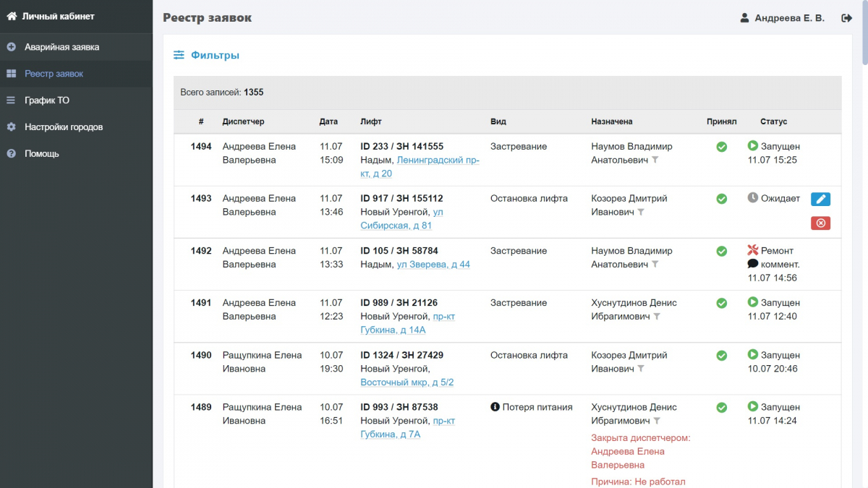Click the gear icon for Настройки городов

coord(11,127)
